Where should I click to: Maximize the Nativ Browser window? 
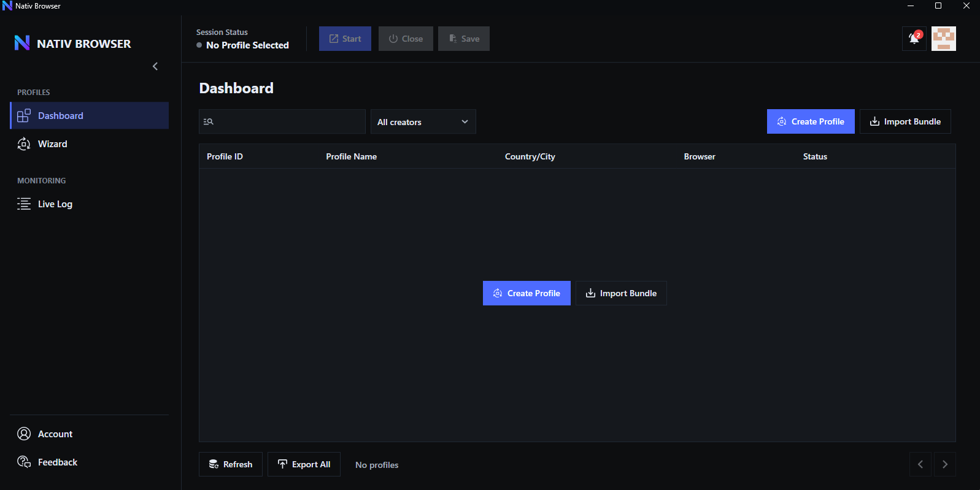pyautogui.click(x=938, y=6)
